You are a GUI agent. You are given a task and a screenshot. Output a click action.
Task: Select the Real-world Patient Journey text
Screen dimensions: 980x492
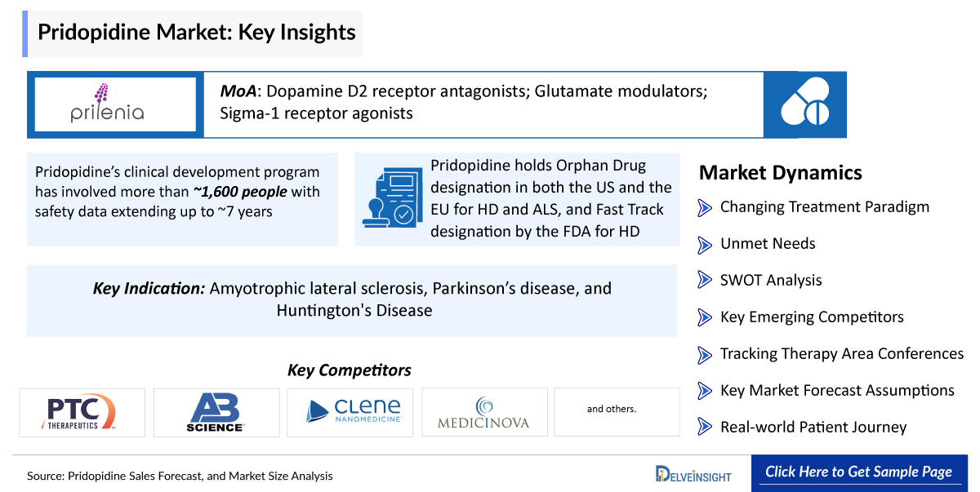click(813, 428)
